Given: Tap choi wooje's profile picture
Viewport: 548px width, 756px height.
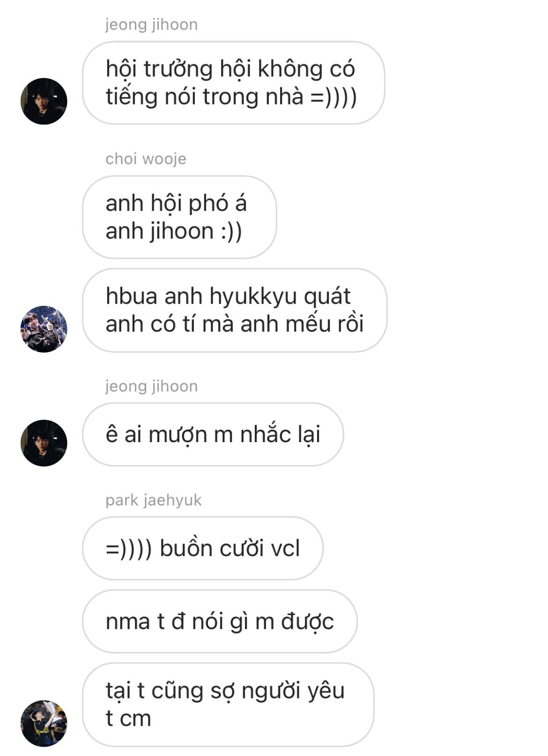Looking at the screenshot, I should coord(44,329).
